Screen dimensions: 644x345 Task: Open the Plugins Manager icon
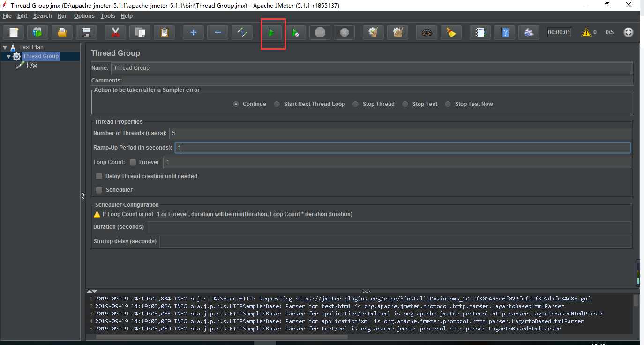click(529, 33)
